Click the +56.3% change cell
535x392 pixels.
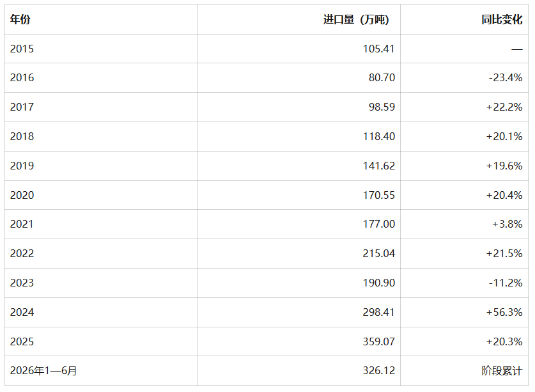point(504,312)
